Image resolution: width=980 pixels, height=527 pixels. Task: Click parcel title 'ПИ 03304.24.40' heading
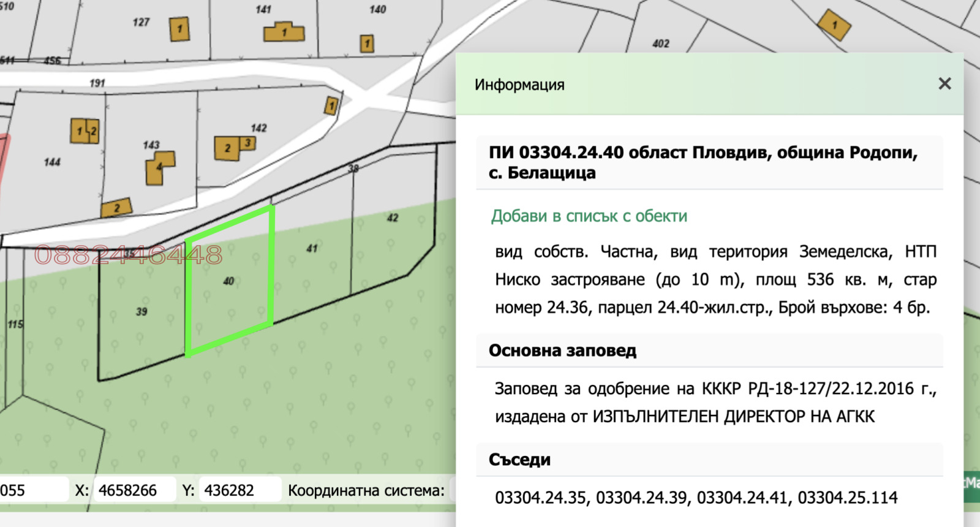703,162
